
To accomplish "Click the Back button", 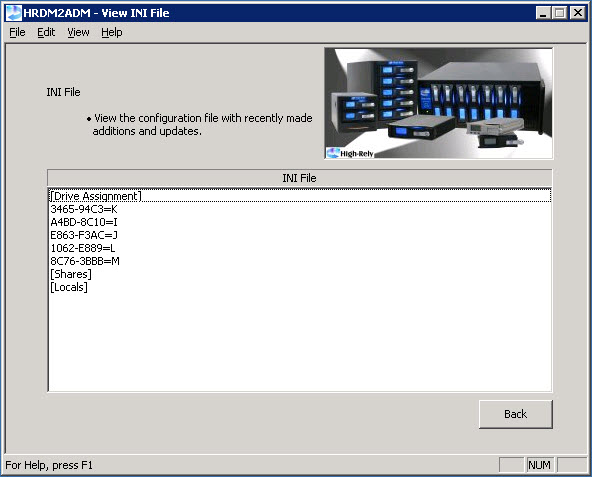I will pos(516,414).
